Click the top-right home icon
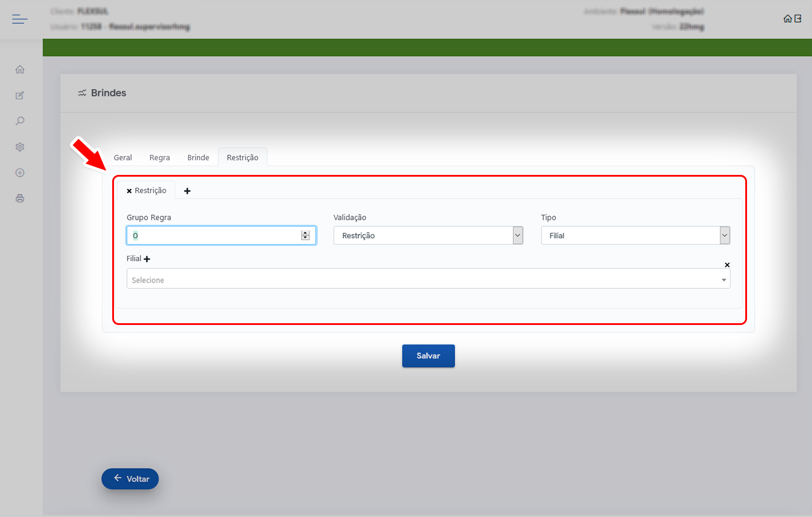This screenshot has width=812, height=517. [x=787, y=19]
